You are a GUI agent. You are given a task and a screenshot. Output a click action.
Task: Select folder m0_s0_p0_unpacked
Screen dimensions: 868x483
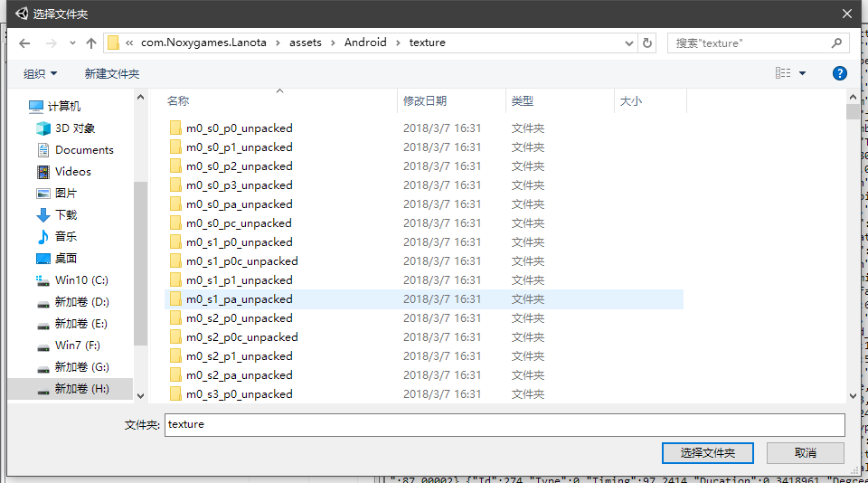point(424,128)
